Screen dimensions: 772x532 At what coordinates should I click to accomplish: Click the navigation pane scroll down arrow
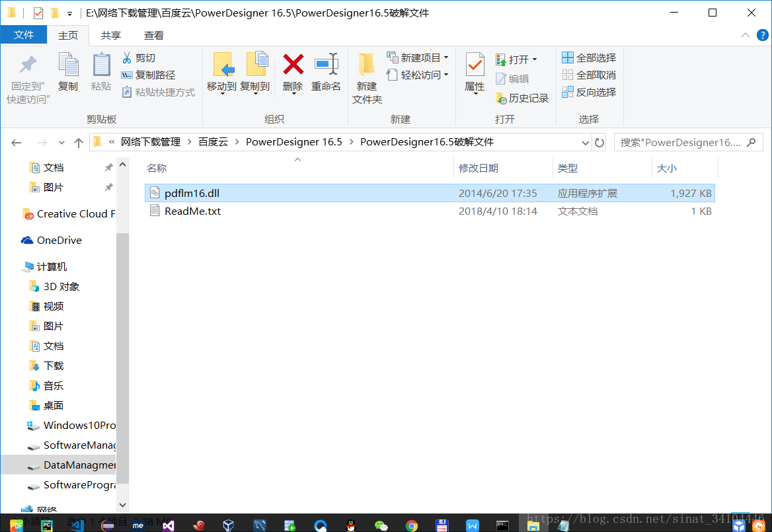122,505
